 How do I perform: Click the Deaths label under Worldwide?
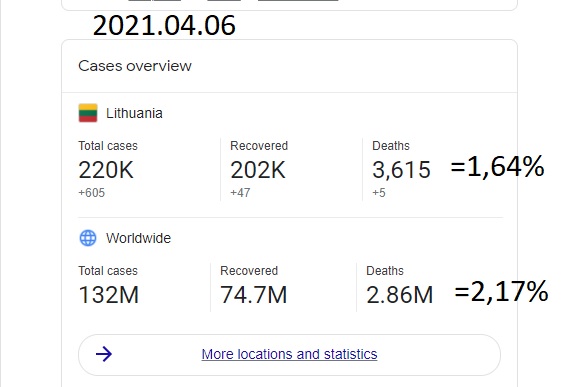[x=385, y=271]
